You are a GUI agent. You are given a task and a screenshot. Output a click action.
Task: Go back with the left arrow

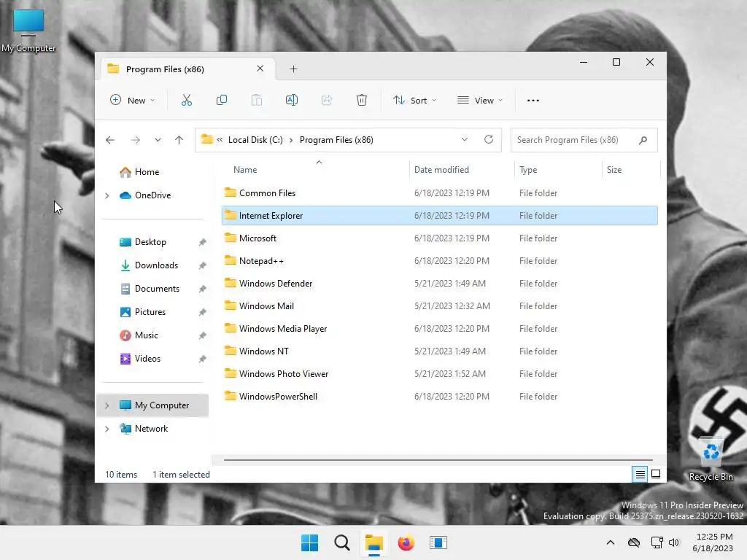coord(110,140)
